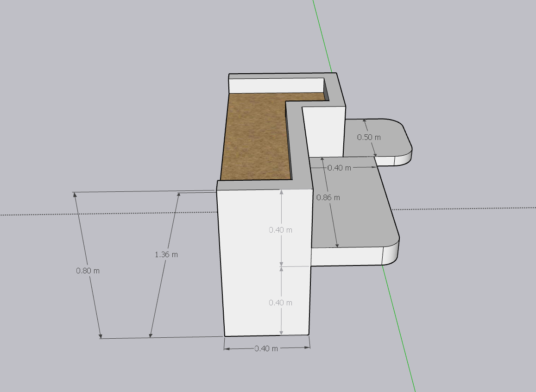Click the 0.40 m width dimension below the planter
The height and width of the screenshot is (392, 536).
point(266,348)
